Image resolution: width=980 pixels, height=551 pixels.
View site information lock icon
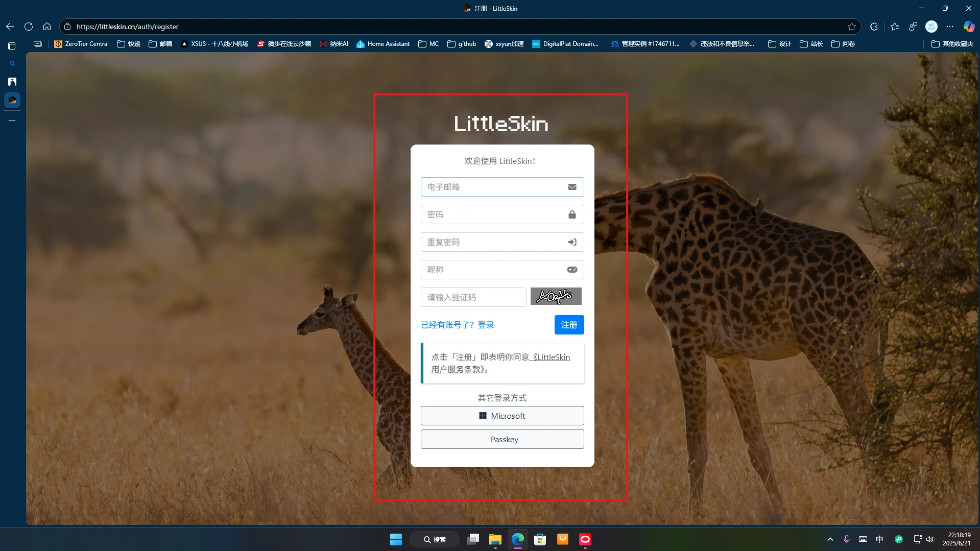click(x=67, y=27)
